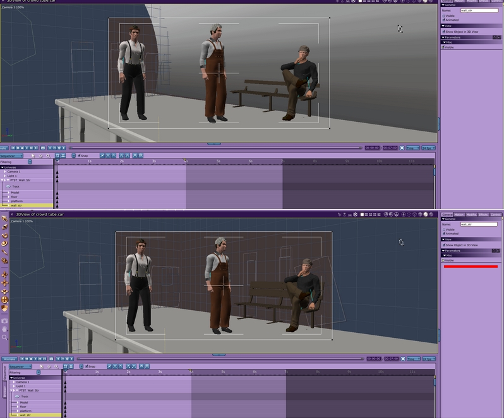Viewport: 504px width, 420px height.
Task: Click the globe-shaped tool in lower left toolbar
Action: pyautogui.click(x=4, y=300)
